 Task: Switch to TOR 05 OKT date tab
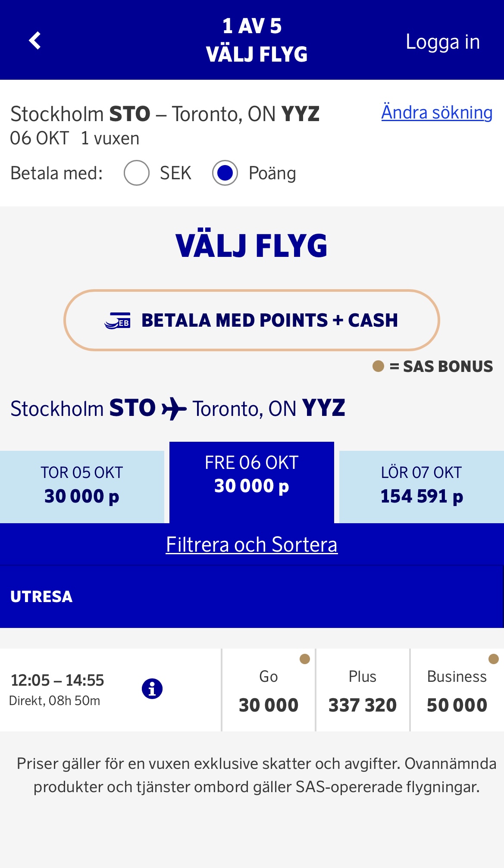point(82,487)
